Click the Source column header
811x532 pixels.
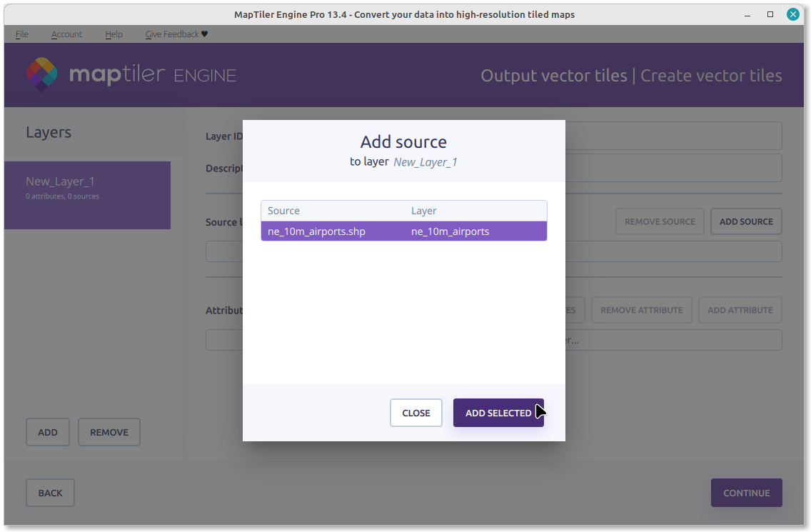pyautogui.click(x=283, y=211)
